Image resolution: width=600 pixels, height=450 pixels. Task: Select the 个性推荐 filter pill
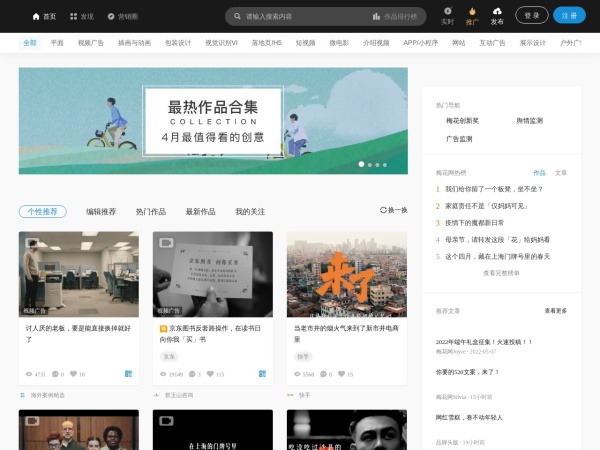click(x=43, y=211)
